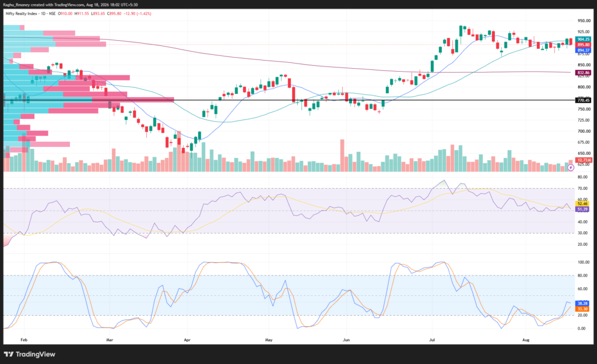
Task: Click the 51.39 purple RSI label
Action: [x=582, y=209]
